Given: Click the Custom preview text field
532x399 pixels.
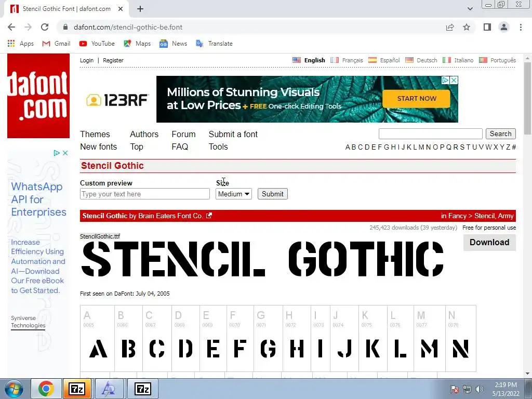Looking at the screenshot, I should pyautogui.click(x=145, y=194).
